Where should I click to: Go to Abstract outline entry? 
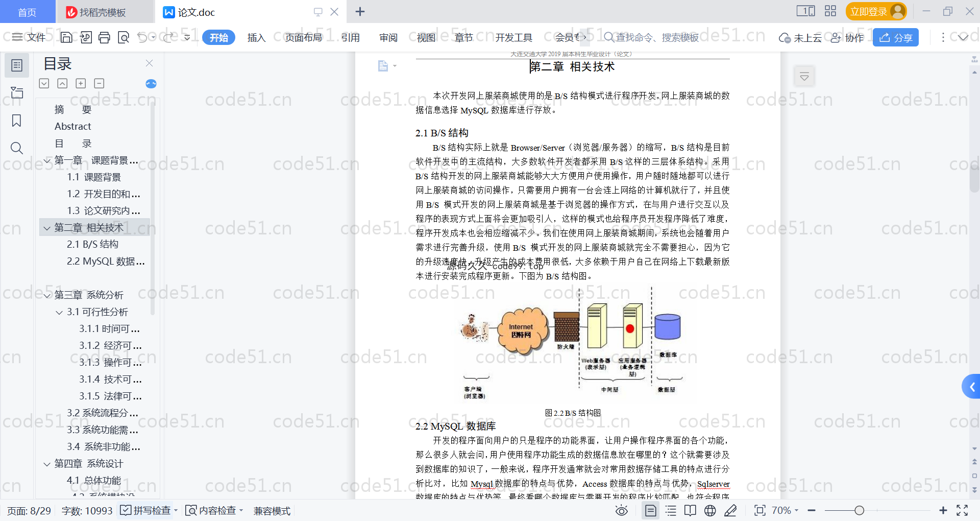pyautogui.click(x=72, y=126)
